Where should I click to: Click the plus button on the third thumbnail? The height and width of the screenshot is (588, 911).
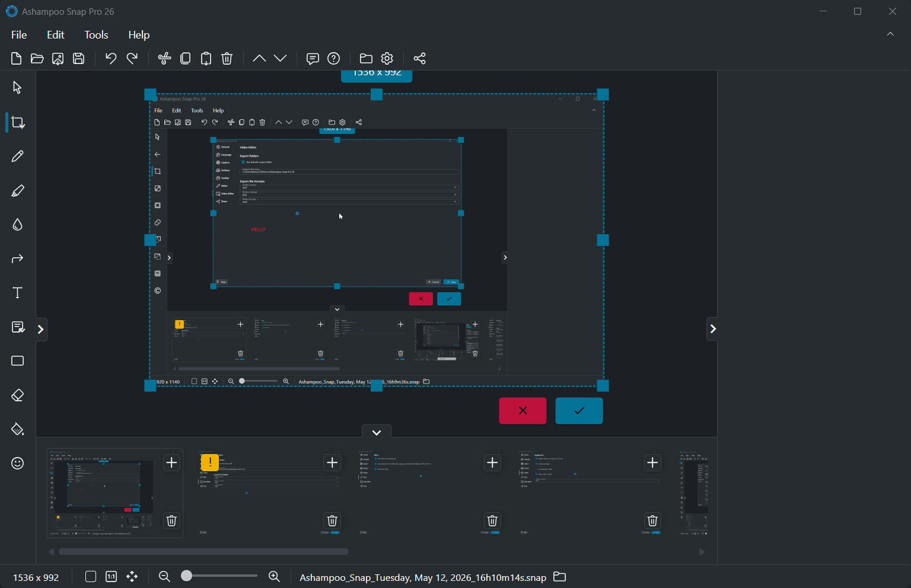[x=492, y=463]
